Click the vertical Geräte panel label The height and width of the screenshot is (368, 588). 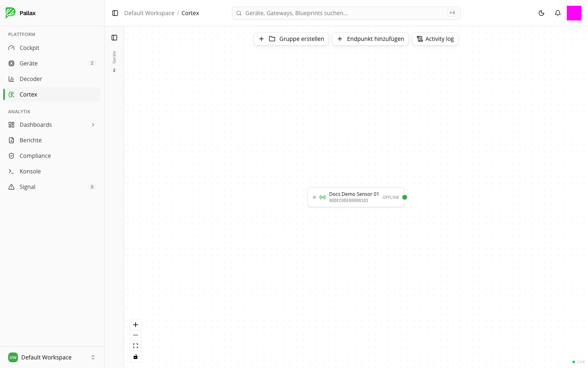pos(114,57)
